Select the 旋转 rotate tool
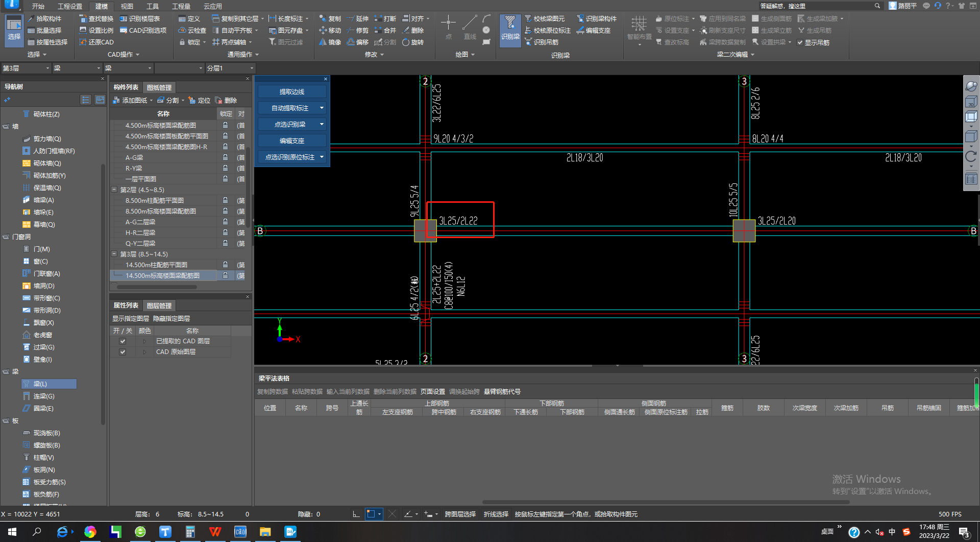The width and height of the screenshot is (980, 542). point(412,42)
